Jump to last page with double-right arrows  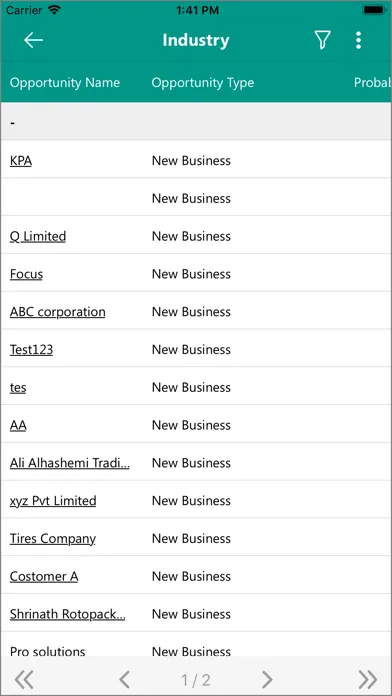(368, 679)
